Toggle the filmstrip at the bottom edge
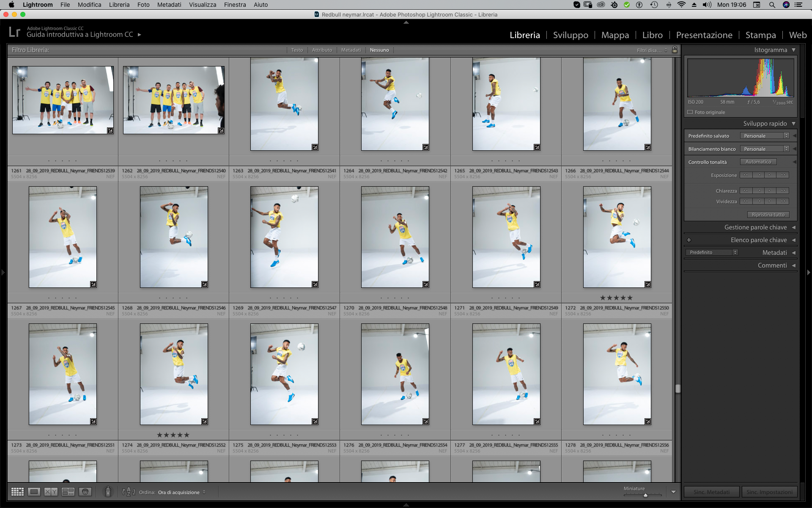The image size is (812, 508). [x=406, y=505]
